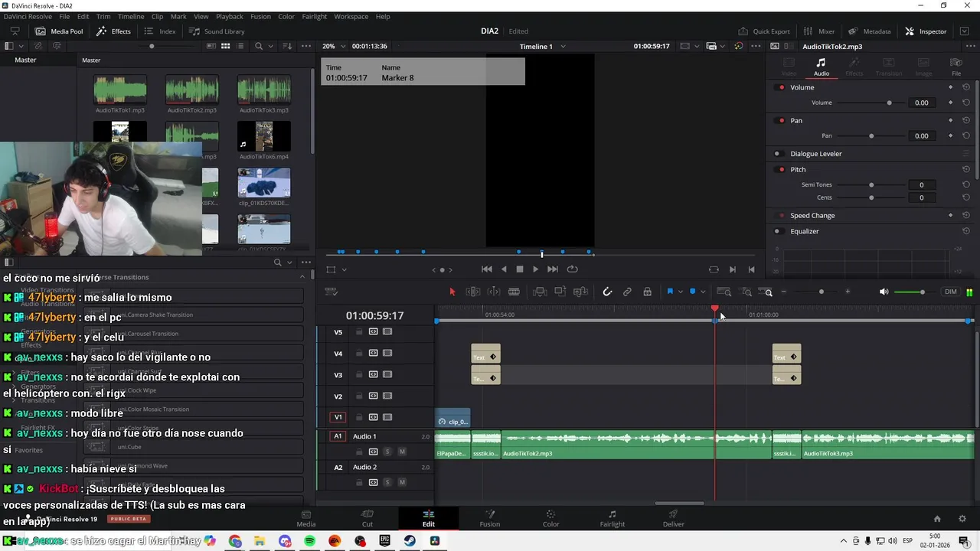The width and height of the screenshot is (980, 551).
Task: Toggle the Linked Selection chain icon
Action: pos(627,292)
